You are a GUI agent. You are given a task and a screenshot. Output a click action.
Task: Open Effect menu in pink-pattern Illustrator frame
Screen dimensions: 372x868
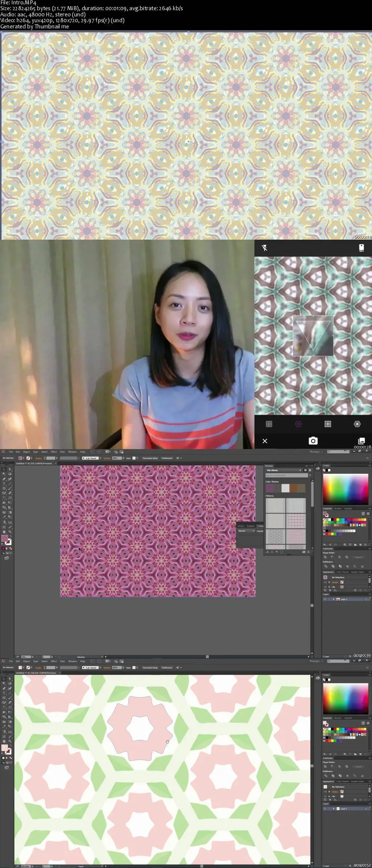[x=54, y=452]
